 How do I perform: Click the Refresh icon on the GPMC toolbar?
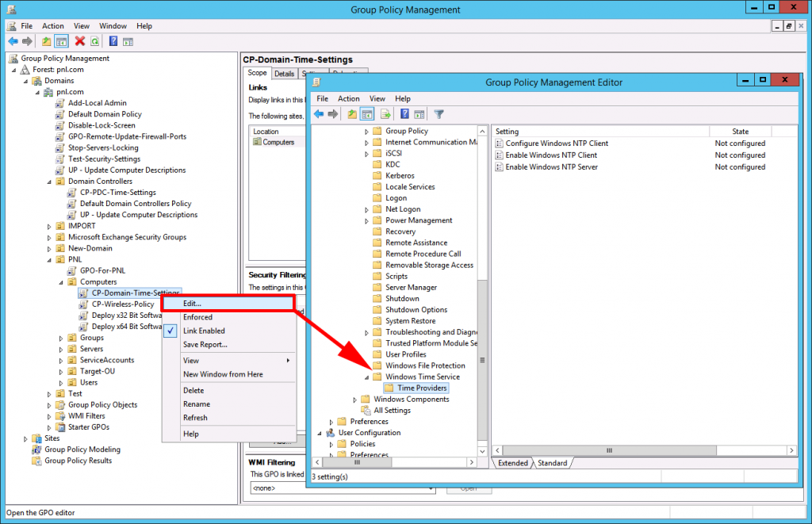pyautogui.click(x=94, y=41)
